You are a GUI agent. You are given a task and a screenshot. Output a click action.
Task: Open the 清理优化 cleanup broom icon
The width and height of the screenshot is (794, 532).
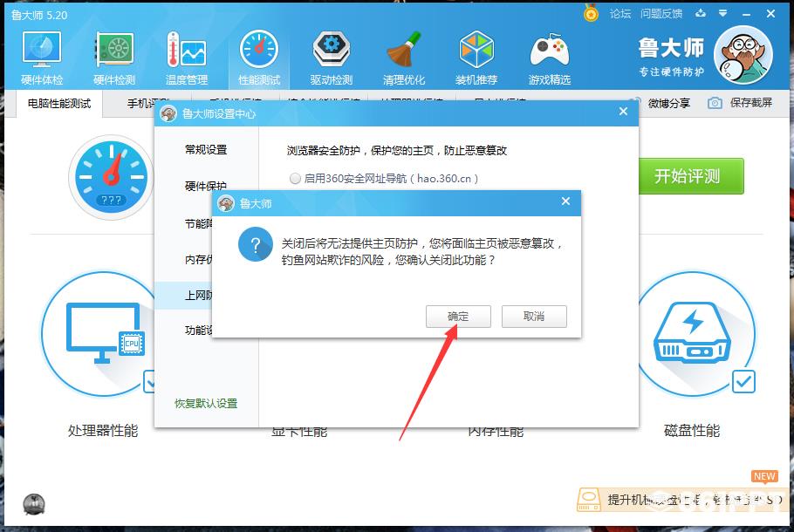[404, 58]
